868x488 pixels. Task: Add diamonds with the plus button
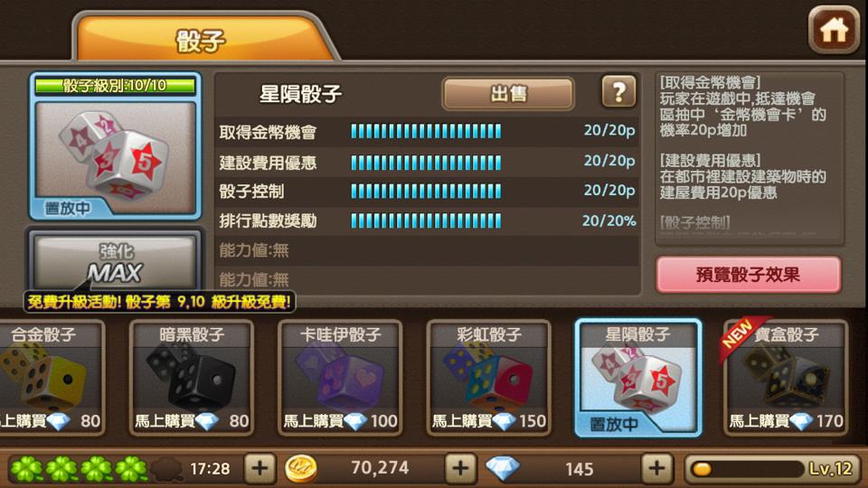click(x=656, y=468)
